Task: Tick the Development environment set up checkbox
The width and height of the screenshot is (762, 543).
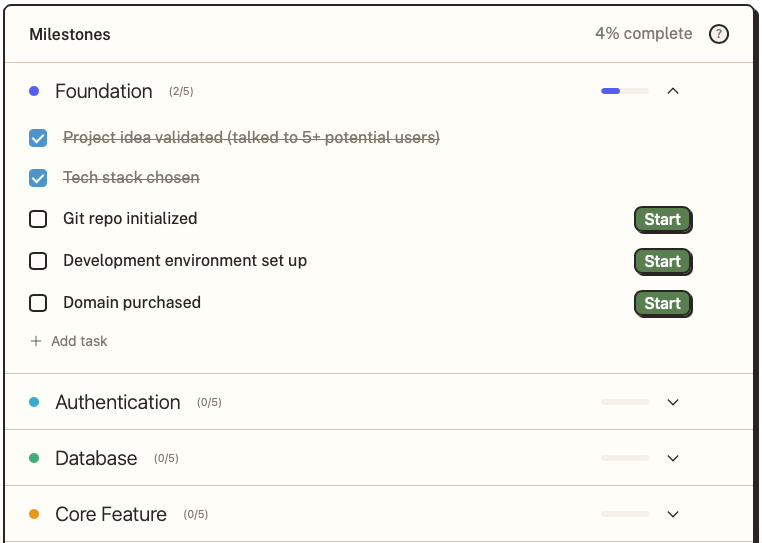Action: tap(38, 261)
